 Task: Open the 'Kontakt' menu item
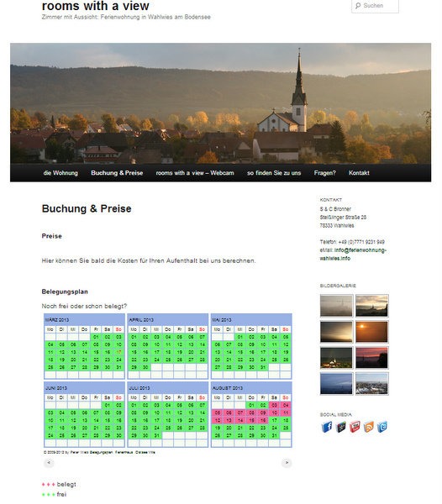(x=359, y=173)
